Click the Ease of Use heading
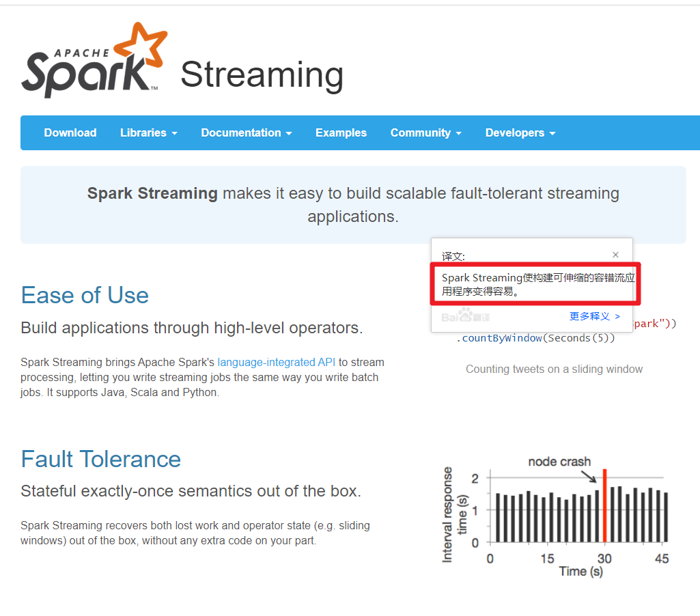This screenshot has width=700, height=616. pos(85,295)
